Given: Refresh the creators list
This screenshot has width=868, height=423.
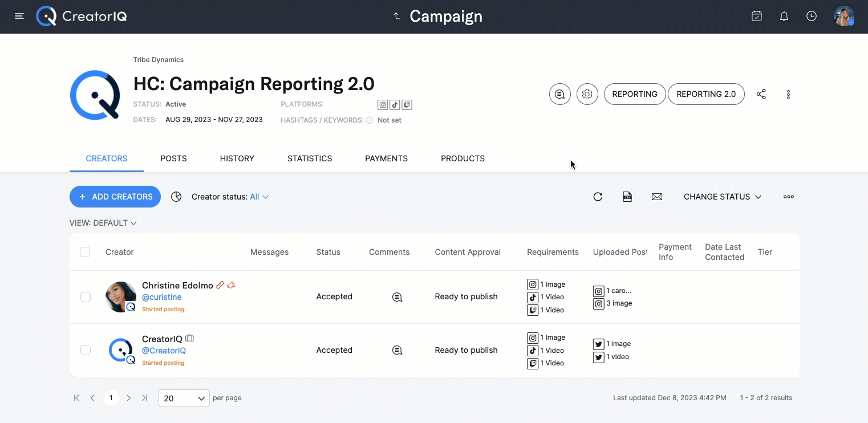Looking at the screenshot, I should click(x=598, y=197).
